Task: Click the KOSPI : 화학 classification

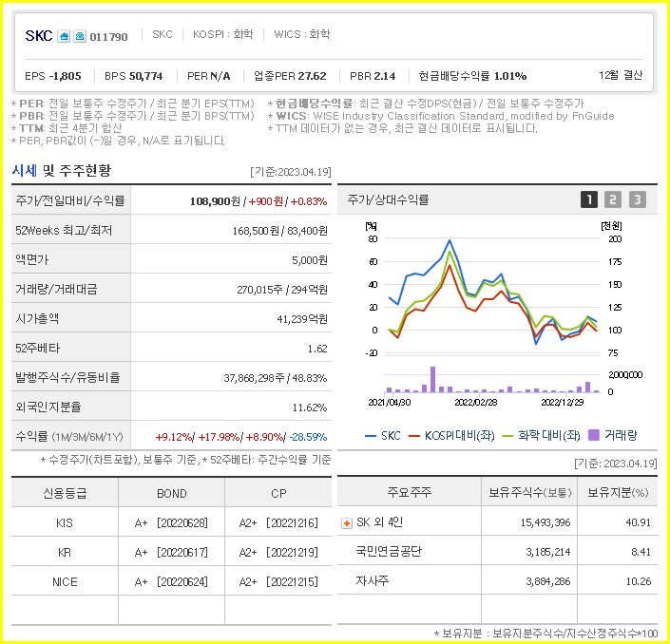Action: click(222, 34)
